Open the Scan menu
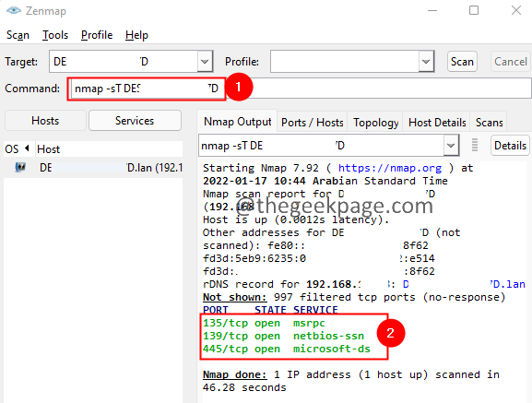Viewport: 532px width, 403px height. coord(18,35)
